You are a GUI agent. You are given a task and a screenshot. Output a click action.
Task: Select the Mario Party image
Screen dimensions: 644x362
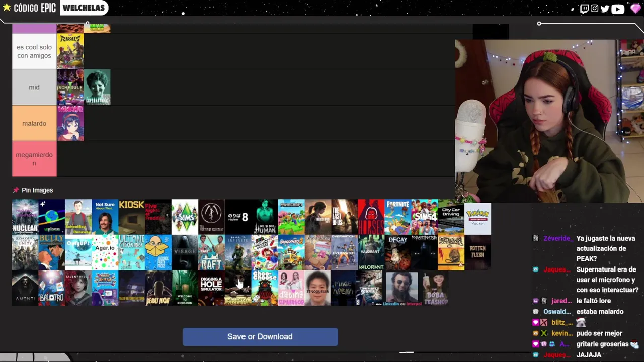pyautogui.click(x=265, y=252)
